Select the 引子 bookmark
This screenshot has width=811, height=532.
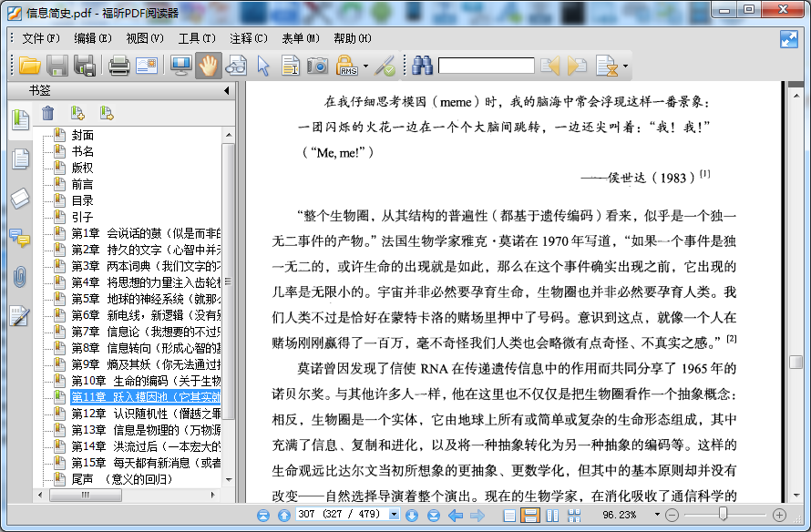click(x=83, y=217)
